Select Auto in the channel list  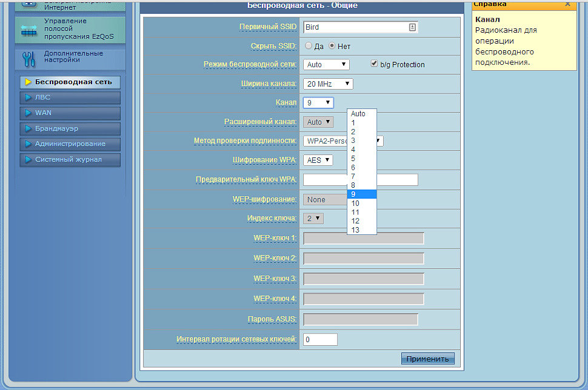[358, 114]
